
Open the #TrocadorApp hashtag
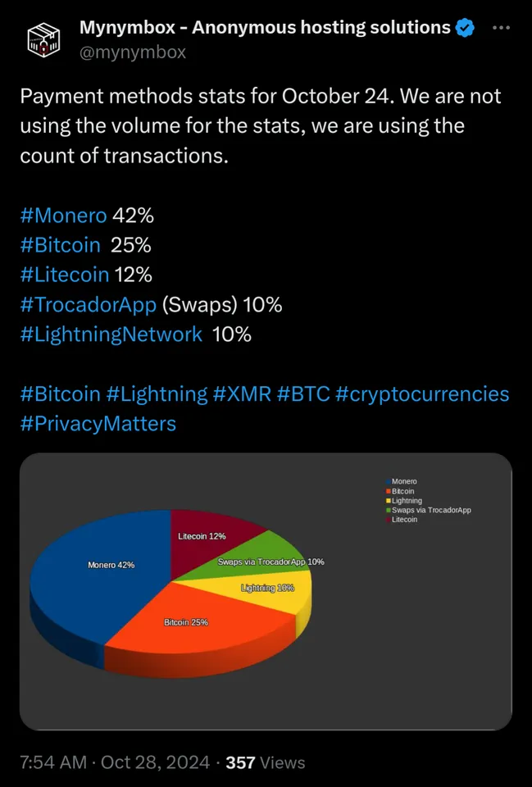(88, 305)
